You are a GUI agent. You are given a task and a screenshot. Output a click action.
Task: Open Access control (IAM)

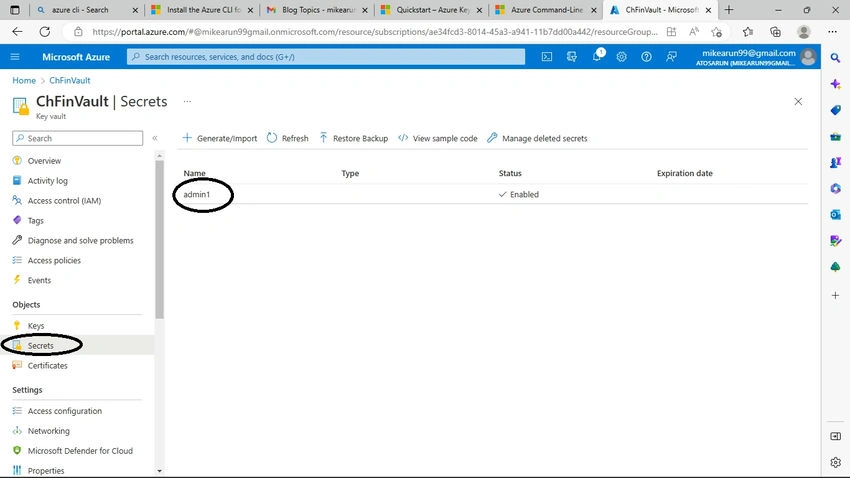[64, 201]
